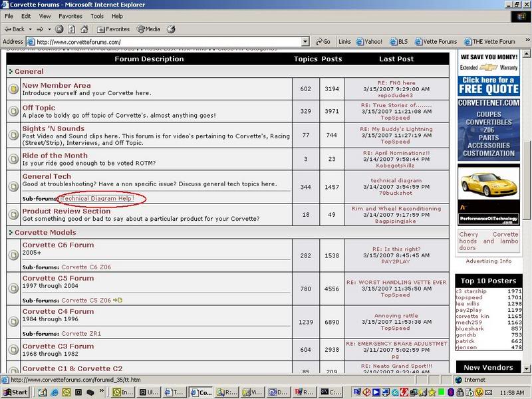Expand the Links bar overflow chevron
This screenshot has height=399, width=532.
[527, 40]
